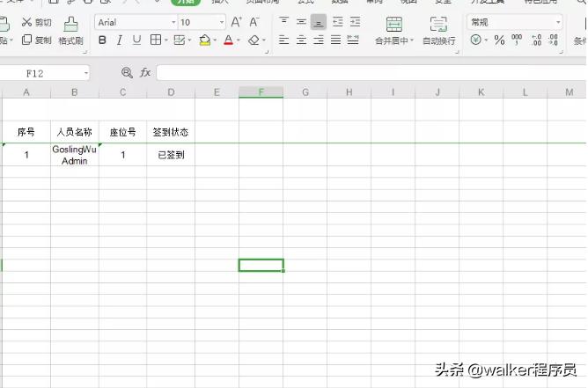The image size is (588, 388).
Task: Select the cell containing 签到状态
Action: tap(171, 132)
